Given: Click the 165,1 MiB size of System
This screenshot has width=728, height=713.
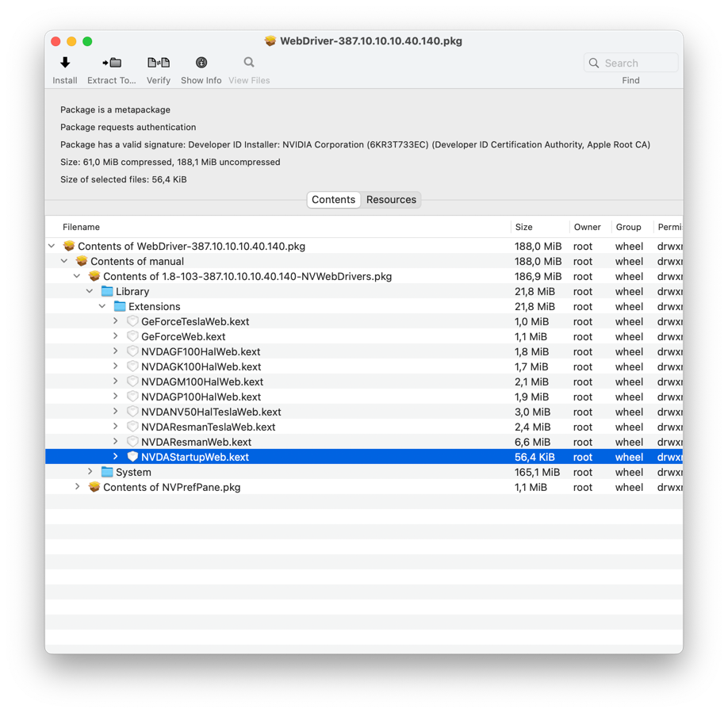Looking at the screenshot, I should pyautogui.click(x=537, y=472).
